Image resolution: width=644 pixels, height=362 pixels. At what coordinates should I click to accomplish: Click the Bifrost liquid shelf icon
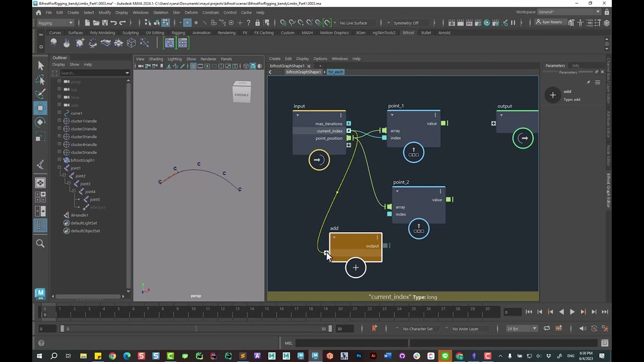point(54,43)
